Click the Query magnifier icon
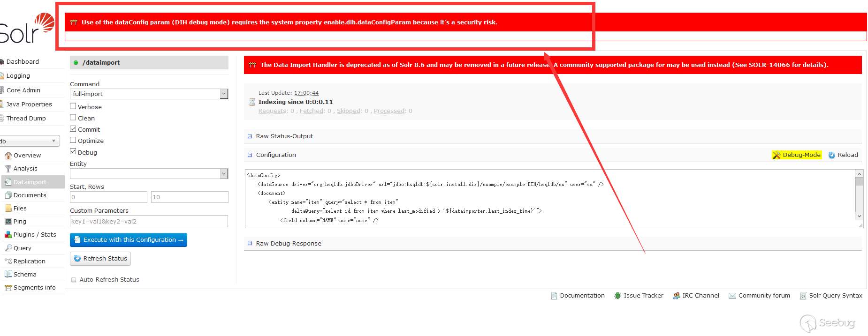The height and width of the screenshot is (336, 868). (8, 248)
